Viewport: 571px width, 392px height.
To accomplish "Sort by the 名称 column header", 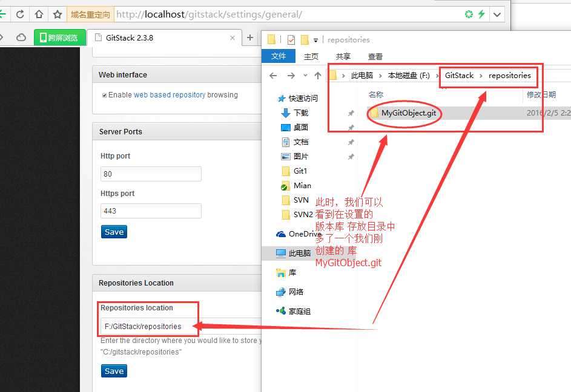I will [376, 94].
